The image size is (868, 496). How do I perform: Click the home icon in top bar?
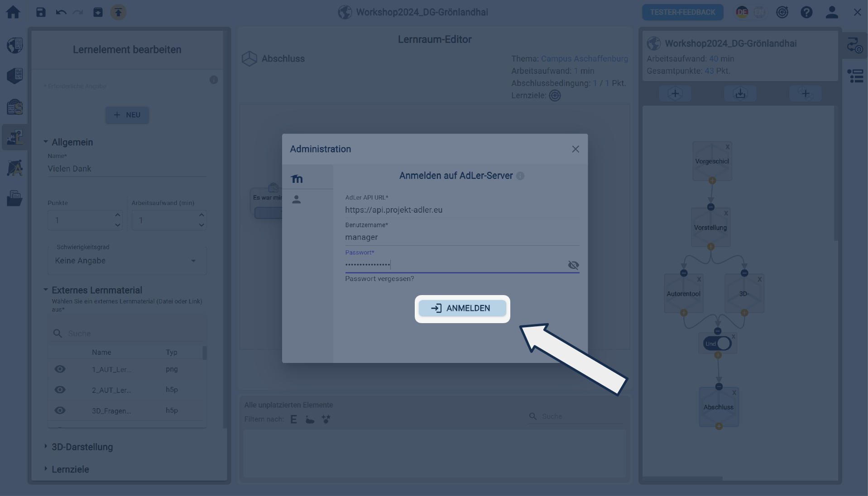13,12
